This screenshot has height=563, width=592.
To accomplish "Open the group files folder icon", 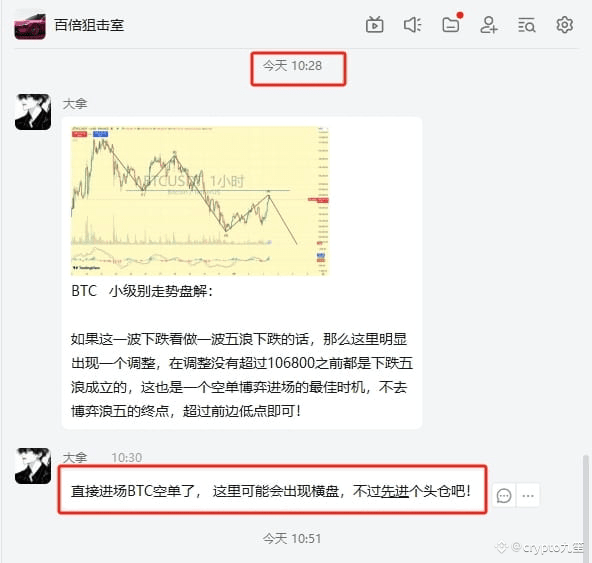I will [x=451, y=25].
